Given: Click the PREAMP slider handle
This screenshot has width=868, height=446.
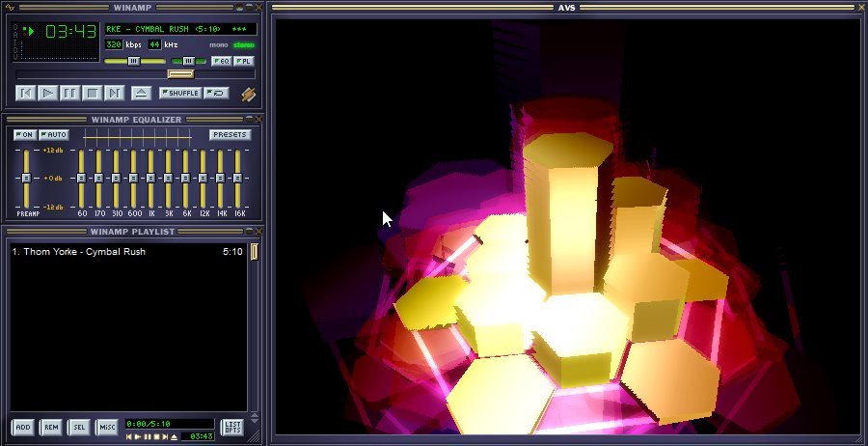Looking at the screenshot, I should pyautogui.click(x=26, y=179).
